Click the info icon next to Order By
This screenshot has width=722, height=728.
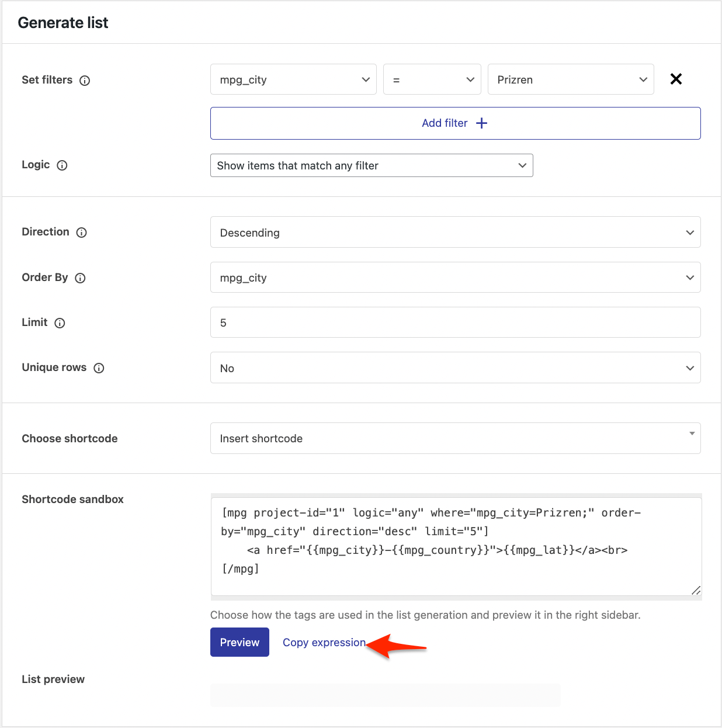[x=80, y=278]
